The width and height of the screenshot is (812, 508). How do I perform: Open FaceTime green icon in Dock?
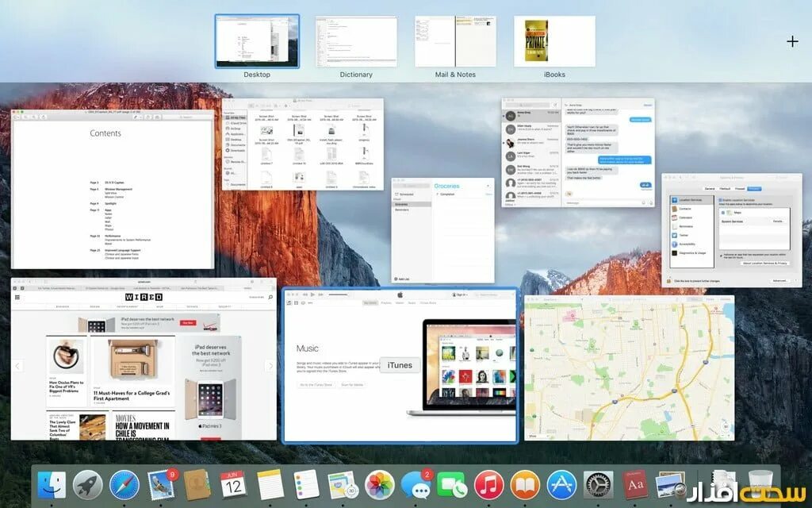click(x=452, y=485)
